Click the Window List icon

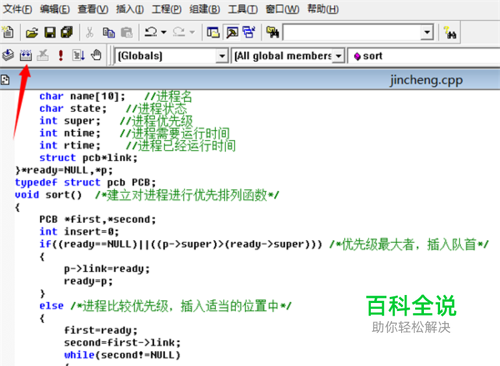click(x=249, y=32)
